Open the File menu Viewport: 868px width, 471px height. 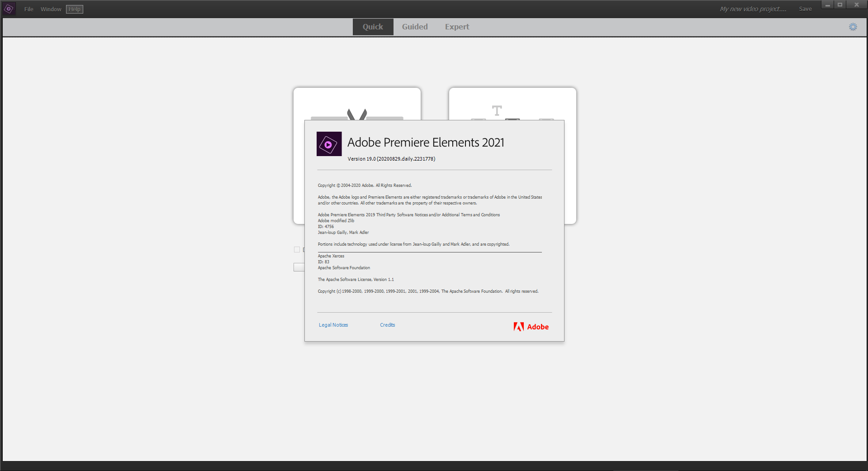click(x=29, y=9)
